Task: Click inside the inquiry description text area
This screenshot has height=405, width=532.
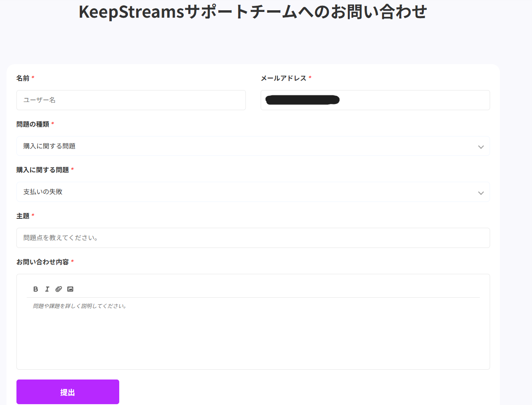Action: pos(253,333)
